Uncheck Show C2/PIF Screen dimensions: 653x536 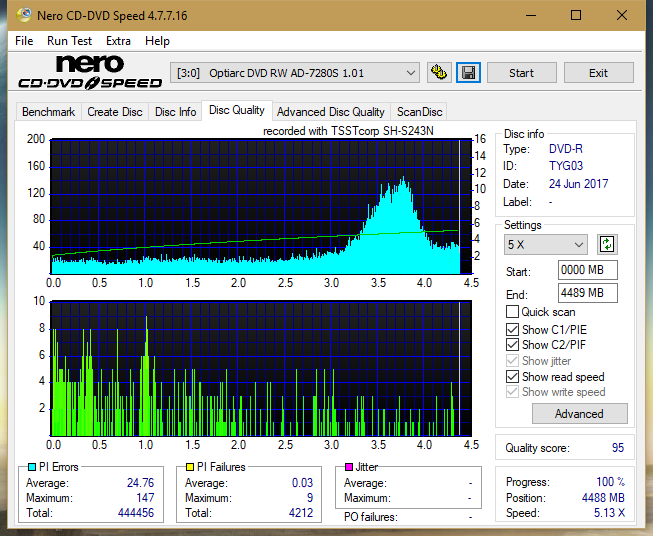point(512,344)
